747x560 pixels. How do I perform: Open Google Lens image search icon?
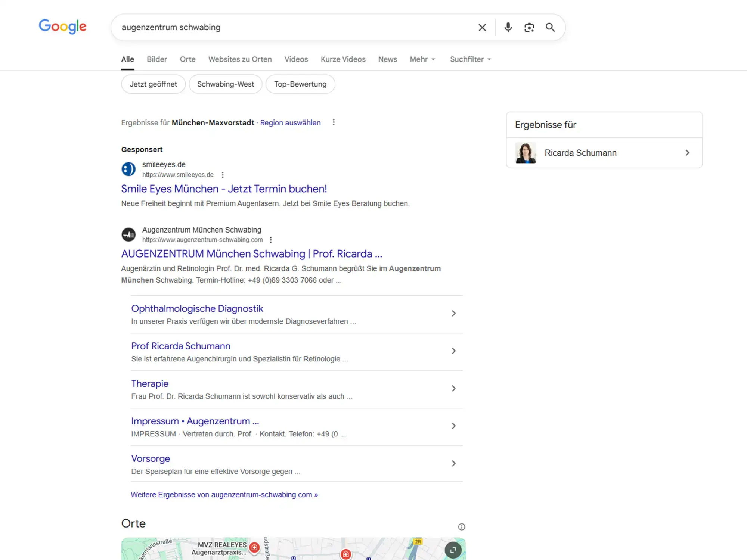pos(529,27)
